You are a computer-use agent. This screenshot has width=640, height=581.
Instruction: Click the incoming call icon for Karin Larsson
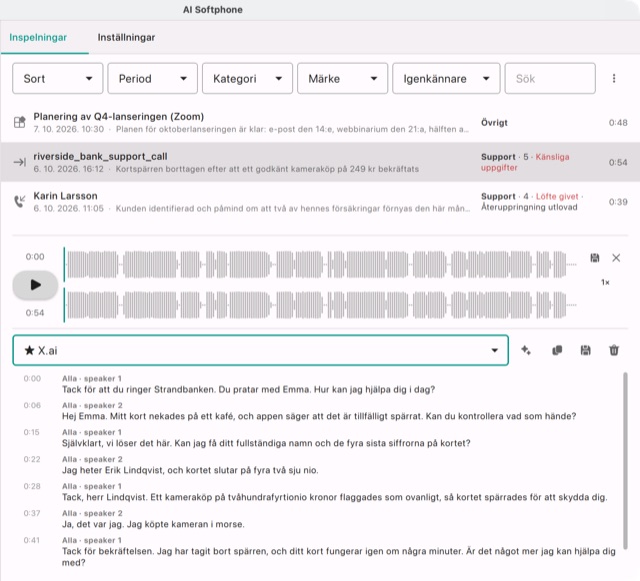(20, 201)
